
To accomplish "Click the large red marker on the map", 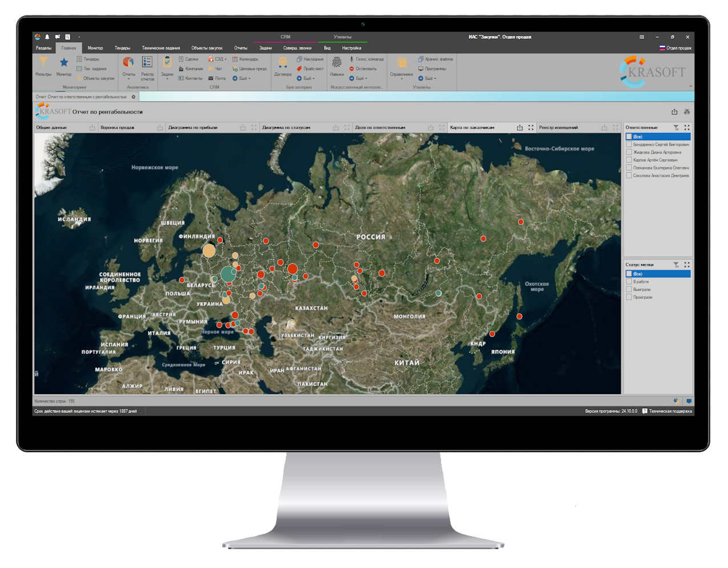I will [293, 269].
